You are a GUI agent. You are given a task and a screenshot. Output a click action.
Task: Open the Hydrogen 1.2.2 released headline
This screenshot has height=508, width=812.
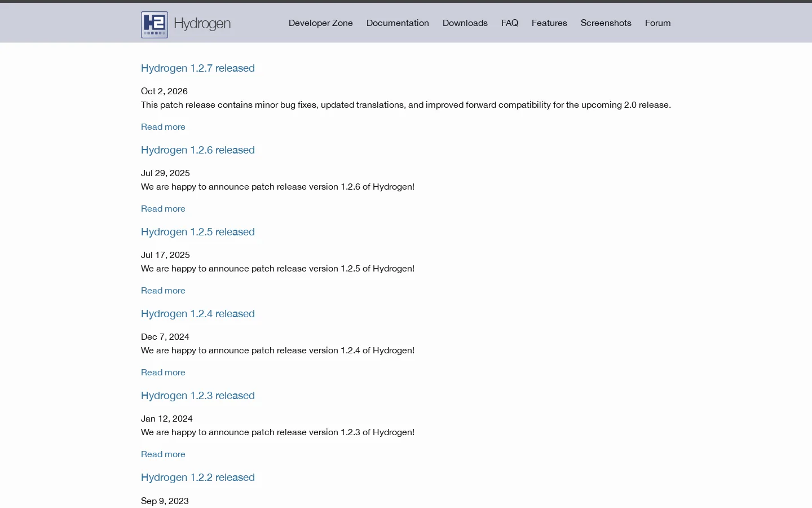198,478
